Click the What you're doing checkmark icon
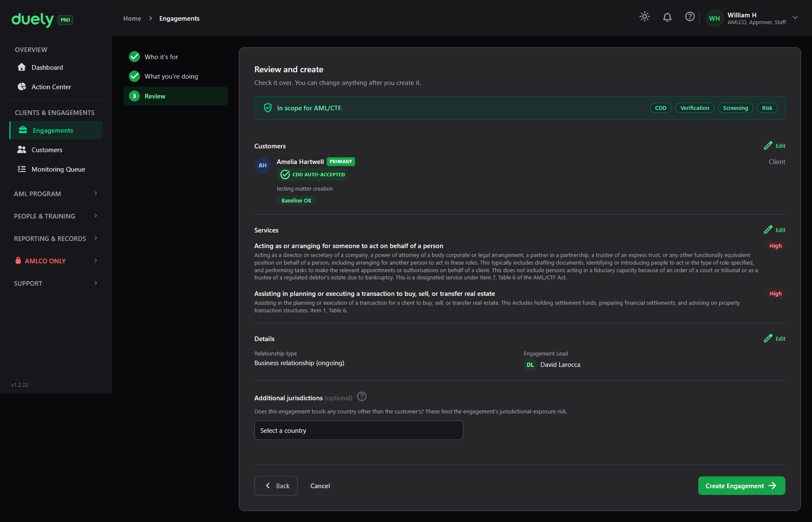Viewport: 812px width, 522px height. pyautogui.click(x=134, y=76)
